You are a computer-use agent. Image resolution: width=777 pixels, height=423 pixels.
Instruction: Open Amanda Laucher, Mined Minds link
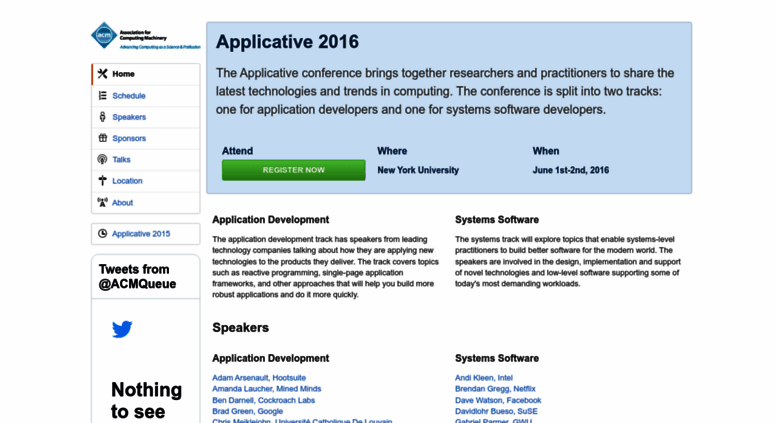point(267,389)
